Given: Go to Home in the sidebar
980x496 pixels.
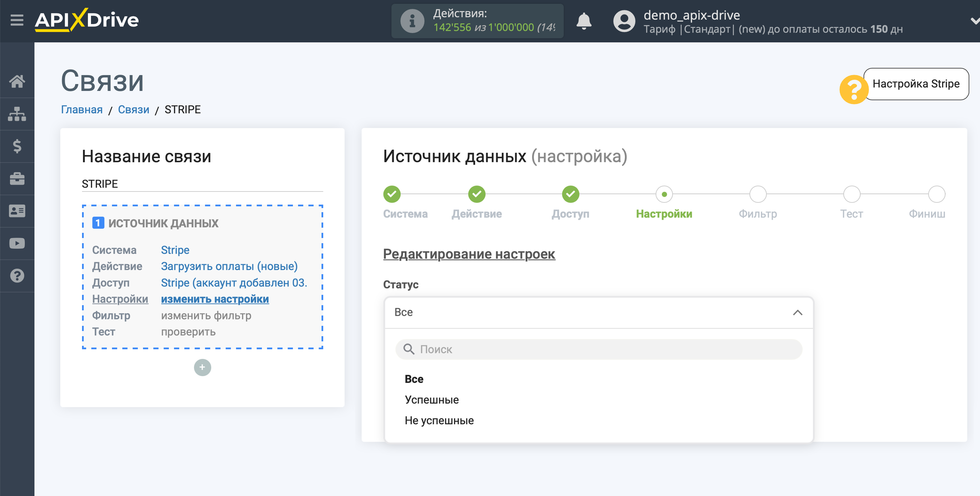Looking at the screenshot, I should 17,81.
